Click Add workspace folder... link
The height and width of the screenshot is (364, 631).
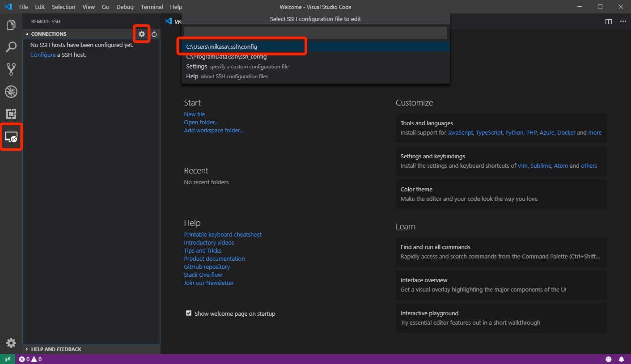pyautogui.click(x=214, y=131)
